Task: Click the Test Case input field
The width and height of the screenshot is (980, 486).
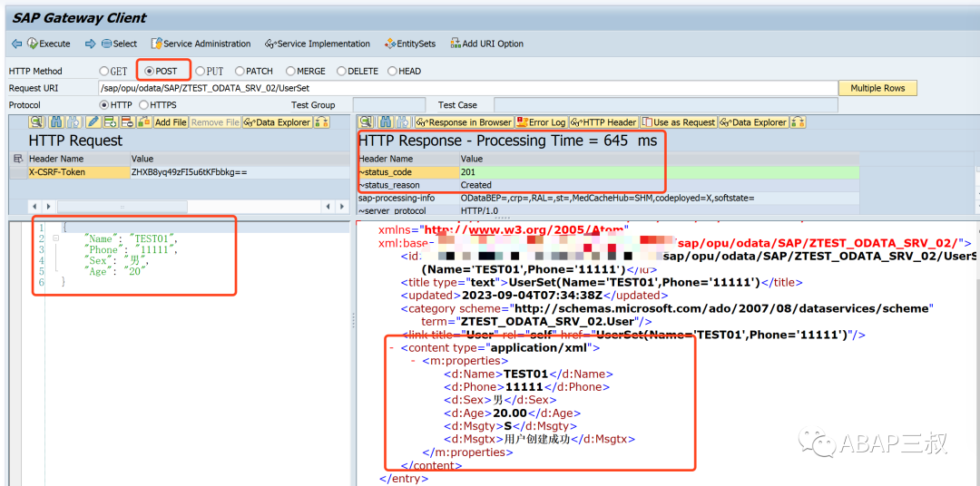Action: pyautogui.click(x=666, y=105)
